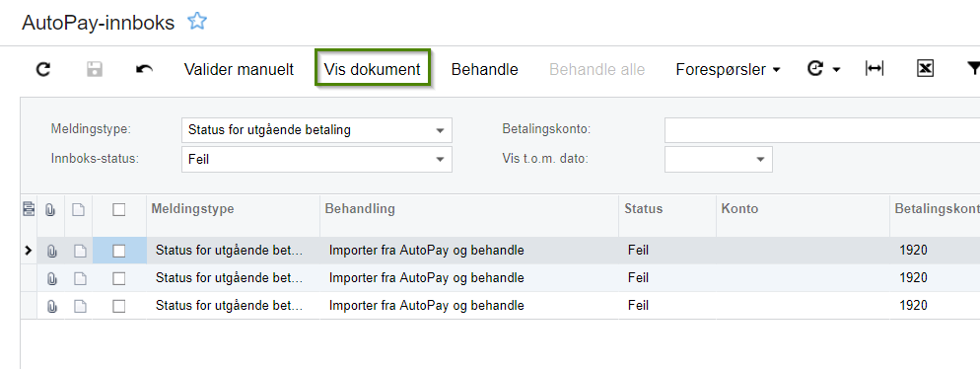The height and width of the screenshot is (369, 980).
Task: Open the filter funnel icon
Action: (973, 69)
